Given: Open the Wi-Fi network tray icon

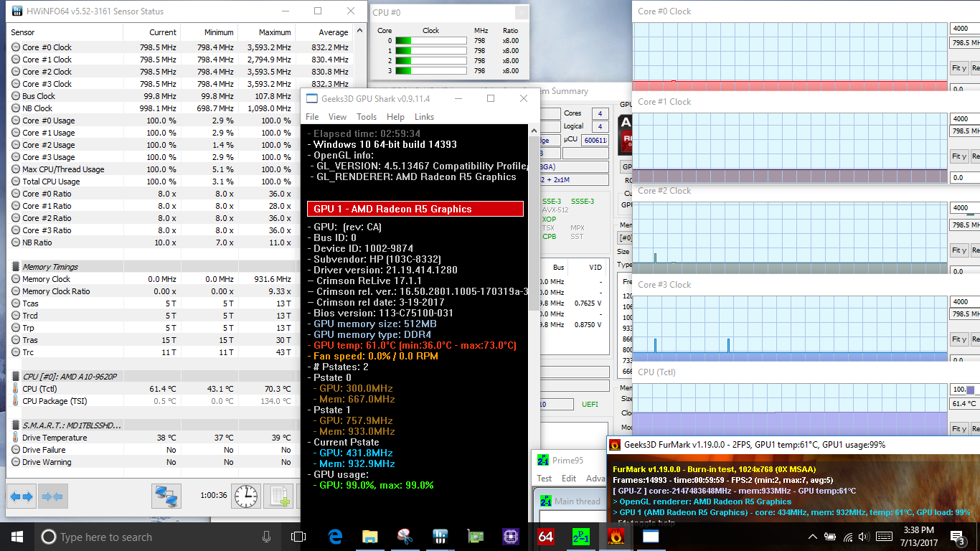Looking at the screenshot, I should [x=849, y=537].
